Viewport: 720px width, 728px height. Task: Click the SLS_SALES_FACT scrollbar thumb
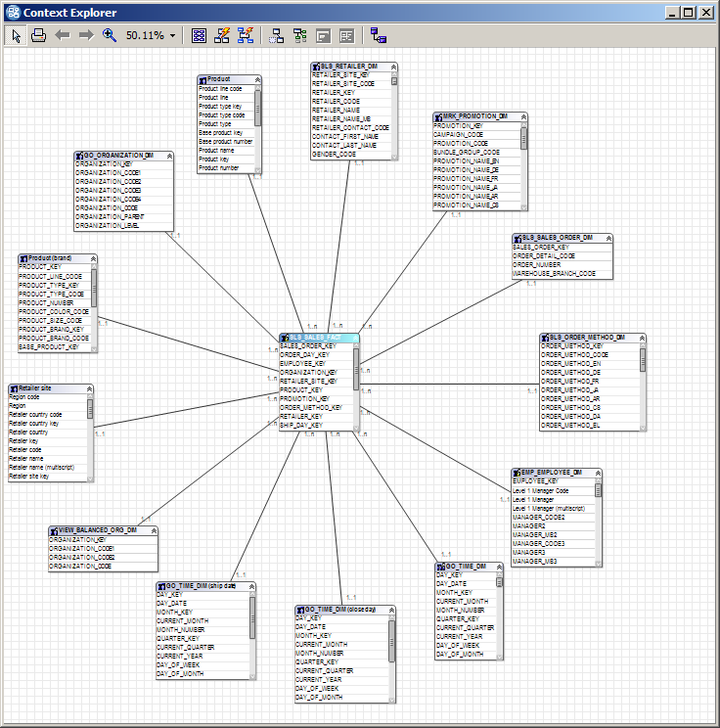click(x=356, y=369)
